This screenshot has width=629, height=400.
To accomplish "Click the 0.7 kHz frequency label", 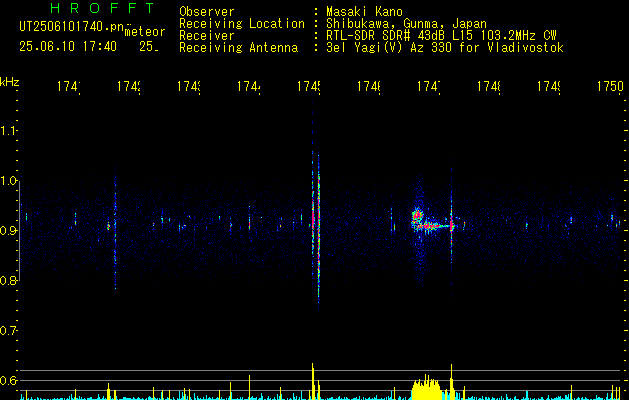I will (8, 331).
